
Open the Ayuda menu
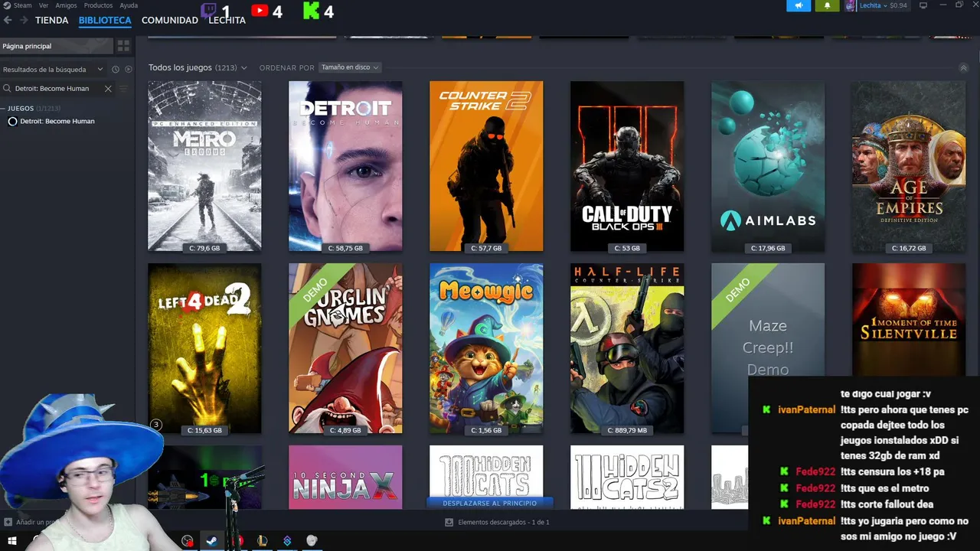(x=129, y=5)
